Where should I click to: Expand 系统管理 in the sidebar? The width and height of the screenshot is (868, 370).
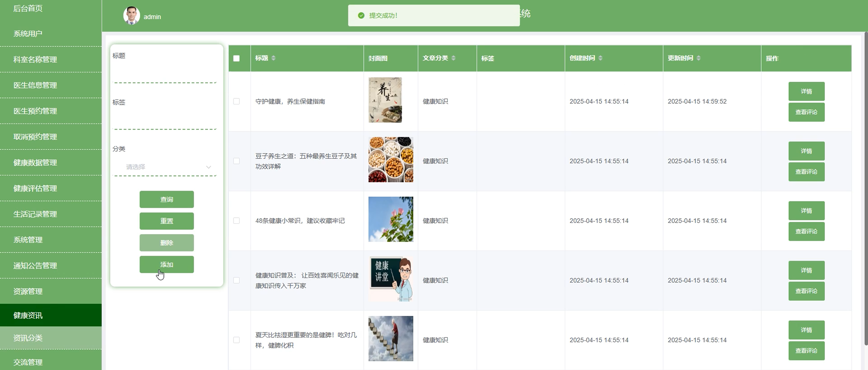tap(28, 240)
